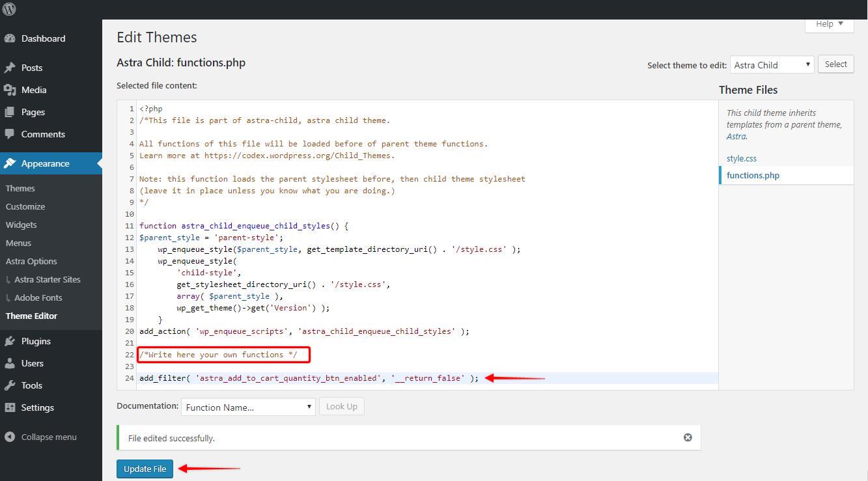
Task: Click the Users person icon
Action: pos(10,363)
